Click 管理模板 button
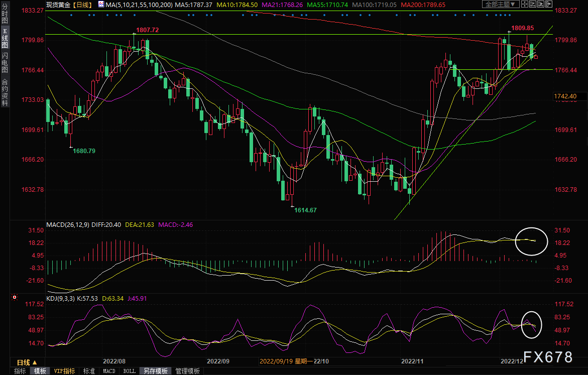The width and height of the screenshot is (588, 375). [187, 371]
